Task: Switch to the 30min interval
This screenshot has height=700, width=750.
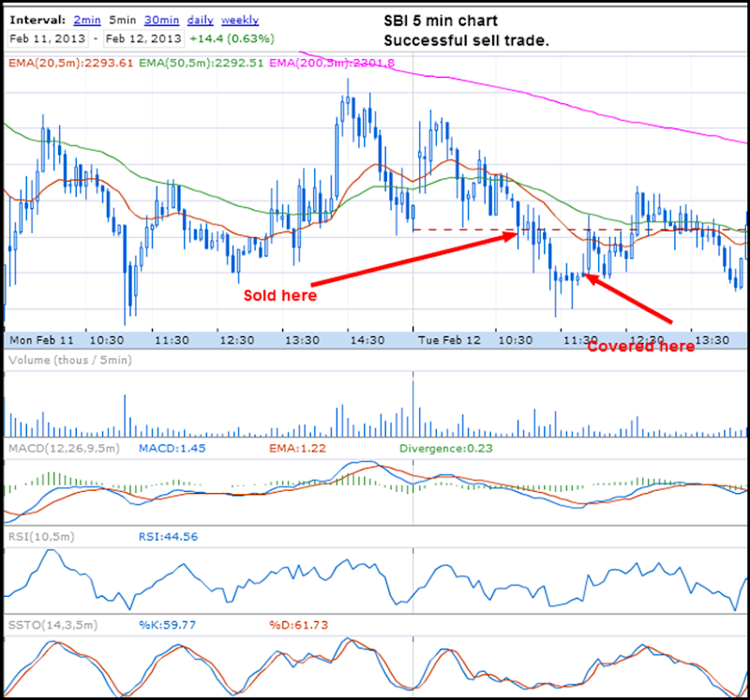Action: point(161,20)
